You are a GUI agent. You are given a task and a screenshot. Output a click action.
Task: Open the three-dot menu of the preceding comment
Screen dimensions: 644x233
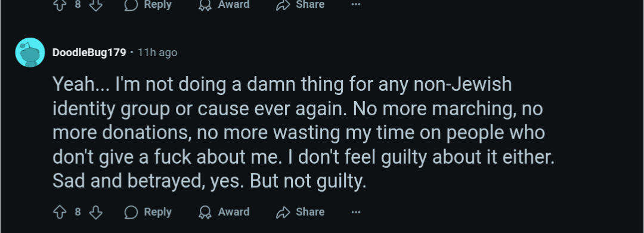tap(356, 5)
